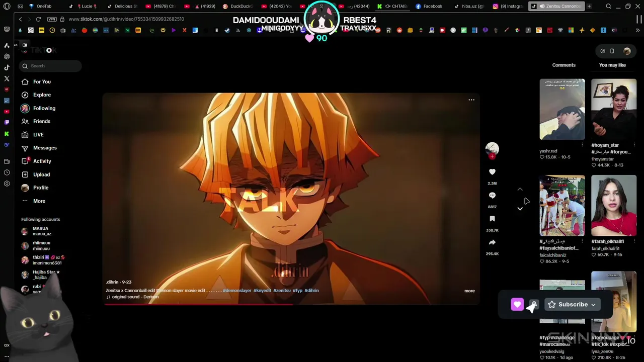Open the #knyedit hashtag link
644x362 pixels.
262,291
